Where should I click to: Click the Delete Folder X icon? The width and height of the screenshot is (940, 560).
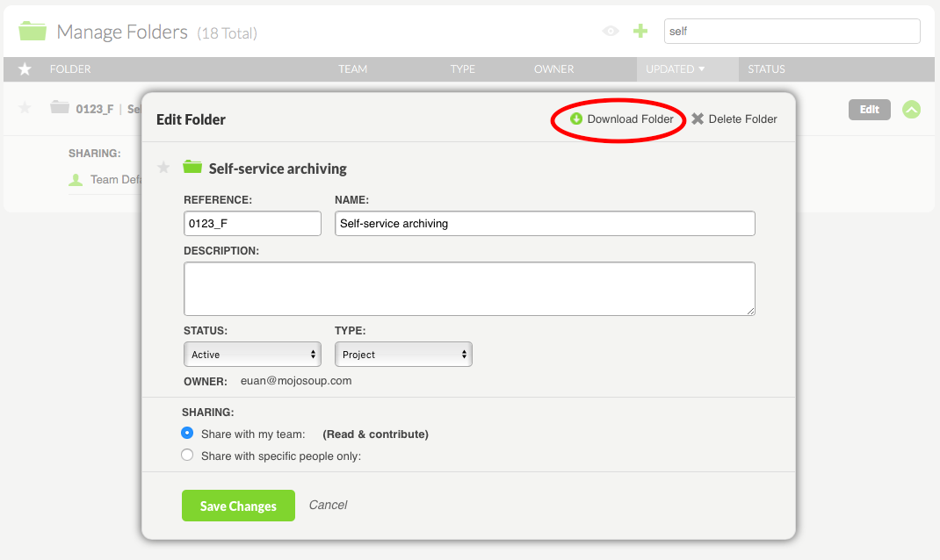point(698,119)
